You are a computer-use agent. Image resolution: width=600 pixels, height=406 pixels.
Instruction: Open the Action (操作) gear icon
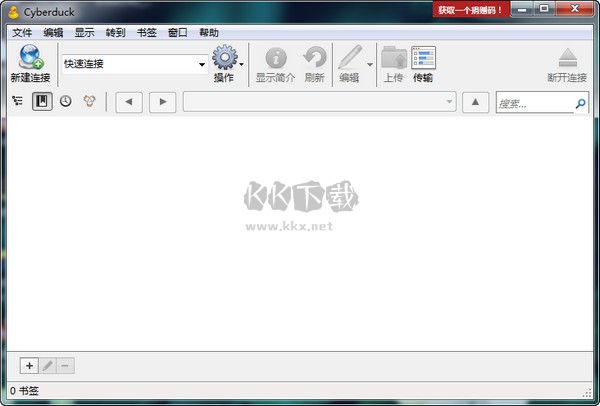[x=225, y=57]
